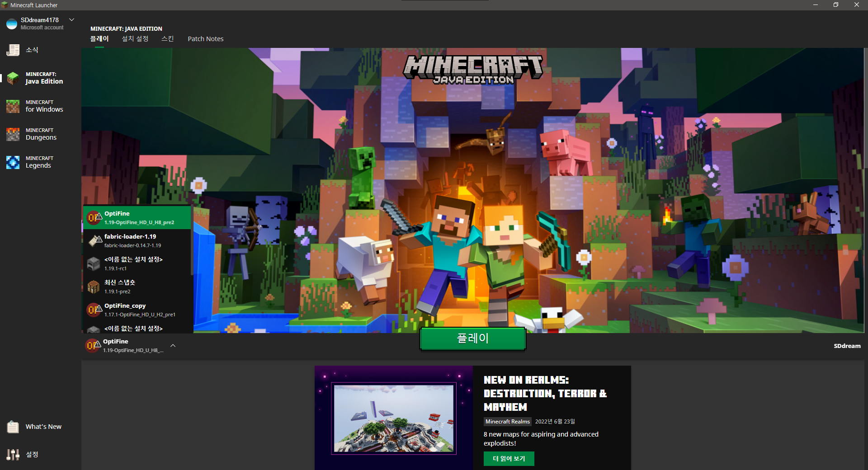Click the Minecraft Realms tag label
Screen dimensions: 868x470
click(x=508, y=421)
